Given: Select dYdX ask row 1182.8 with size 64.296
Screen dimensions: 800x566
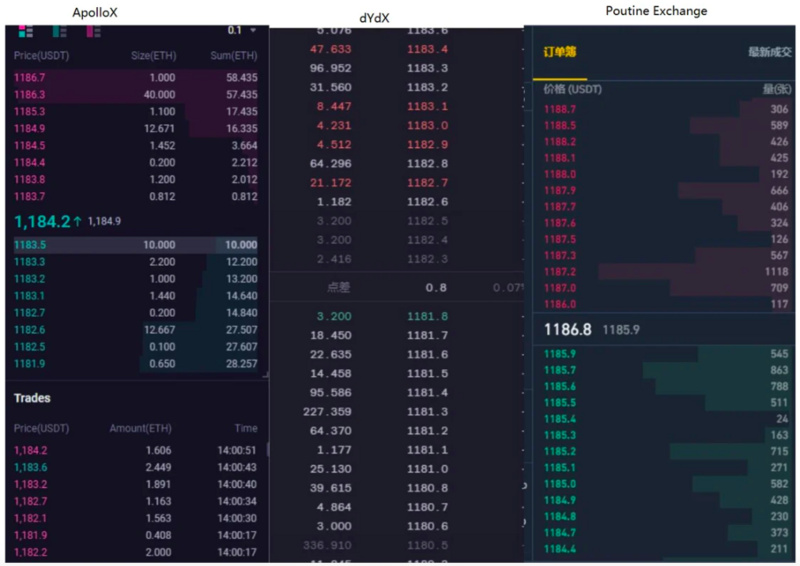Looking at the screenshot, I should click(x=379, y=164).
